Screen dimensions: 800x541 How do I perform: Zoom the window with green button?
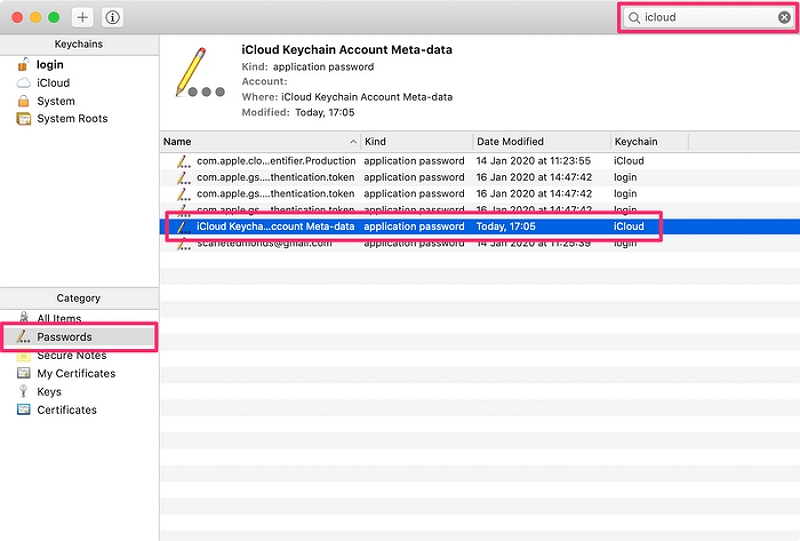[x=54, y=17]
